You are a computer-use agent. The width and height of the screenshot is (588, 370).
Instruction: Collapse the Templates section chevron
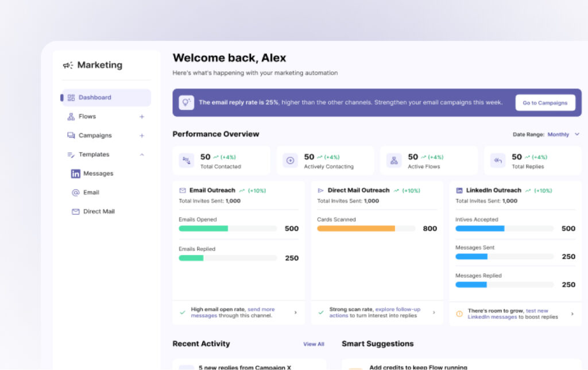point(142,155)
